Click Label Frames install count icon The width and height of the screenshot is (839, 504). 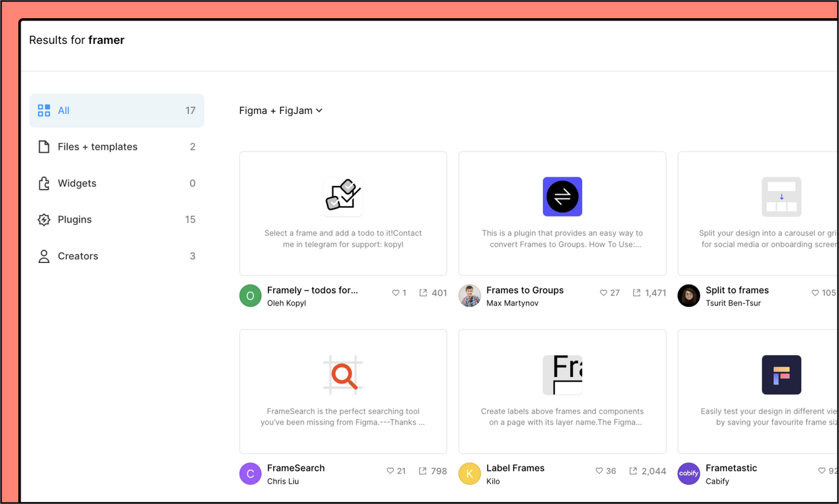(633, 471)
